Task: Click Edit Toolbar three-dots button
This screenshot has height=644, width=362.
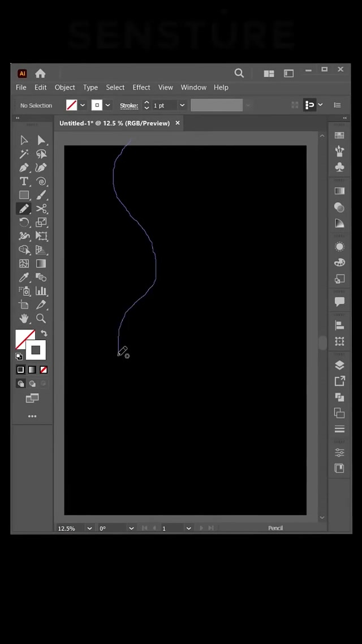Action: (x=32, y=417)
